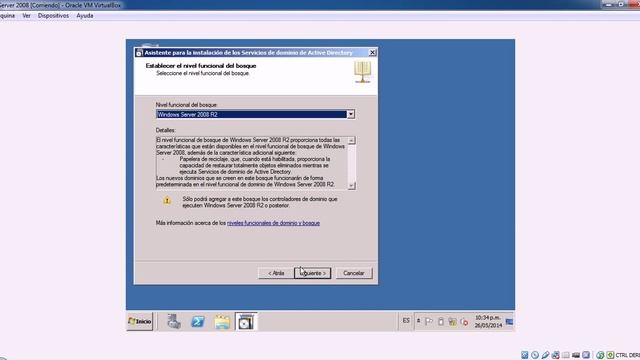Open the Ver menu
The height and width of the screenshot is (360, 640).
click(x=27, y=16)
